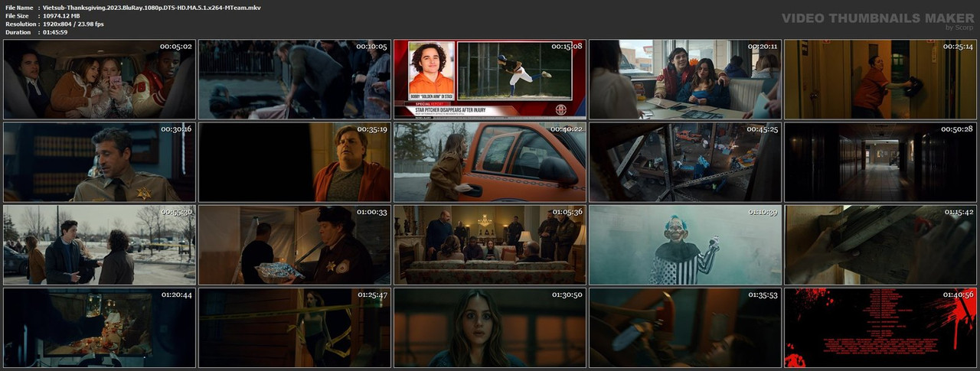Select the thumbnail at 01:00:33
Screen dimensions: 980x371
click(x=295, y=245)
